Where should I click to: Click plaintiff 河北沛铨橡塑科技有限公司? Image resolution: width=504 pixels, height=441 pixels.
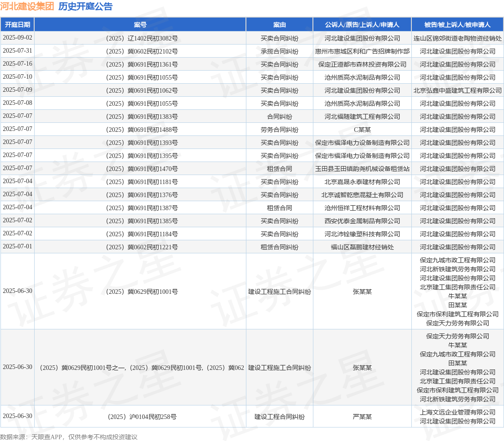point(362,234)
